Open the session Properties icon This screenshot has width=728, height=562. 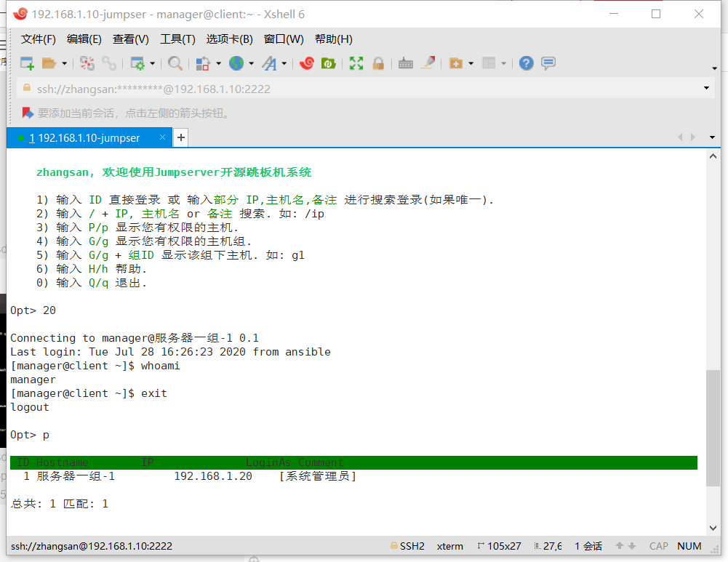pyautogui.click(x=137, y=63)
